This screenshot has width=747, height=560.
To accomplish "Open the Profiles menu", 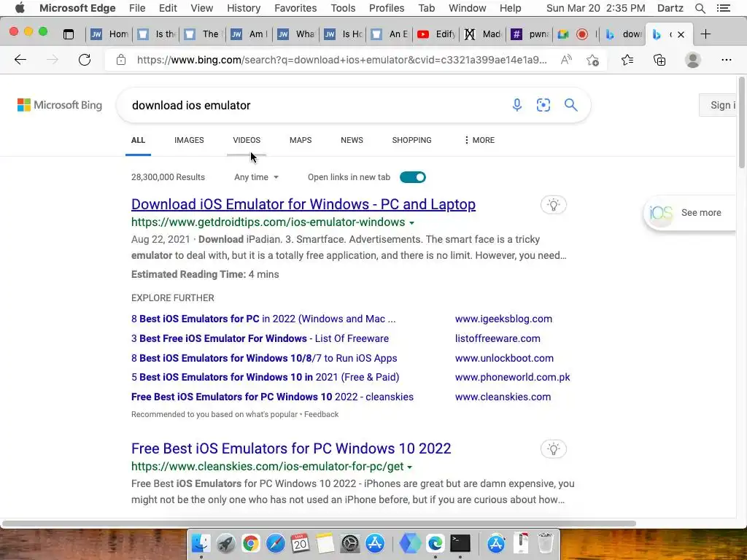I will click(387, 8).
